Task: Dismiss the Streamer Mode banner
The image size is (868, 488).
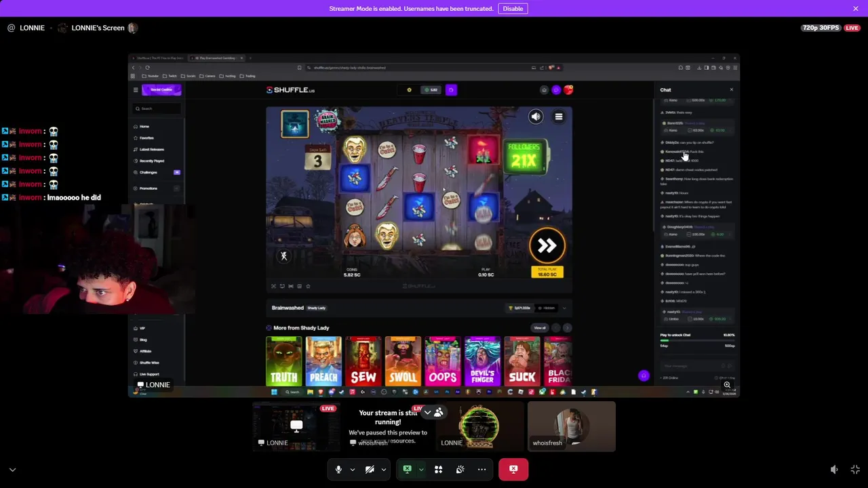Action: pyautogui.click(x=856, y=9)
